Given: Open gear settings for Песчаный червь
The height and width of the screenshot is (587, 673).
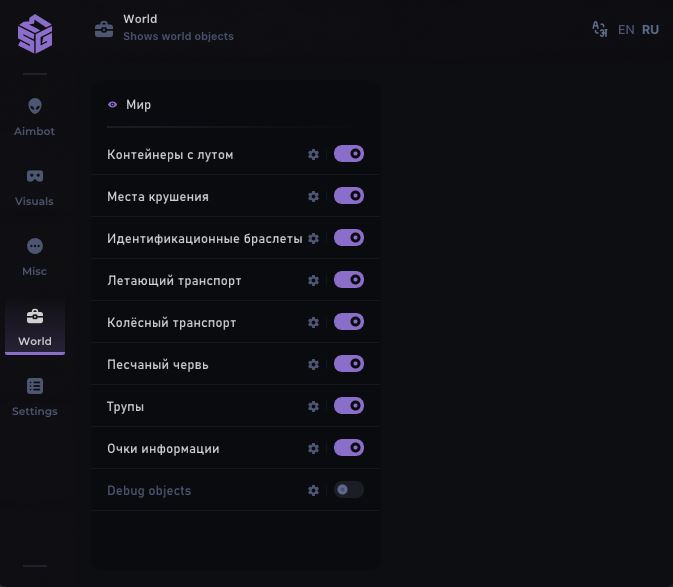Looking at the screenshot, I should click(313, 365).
